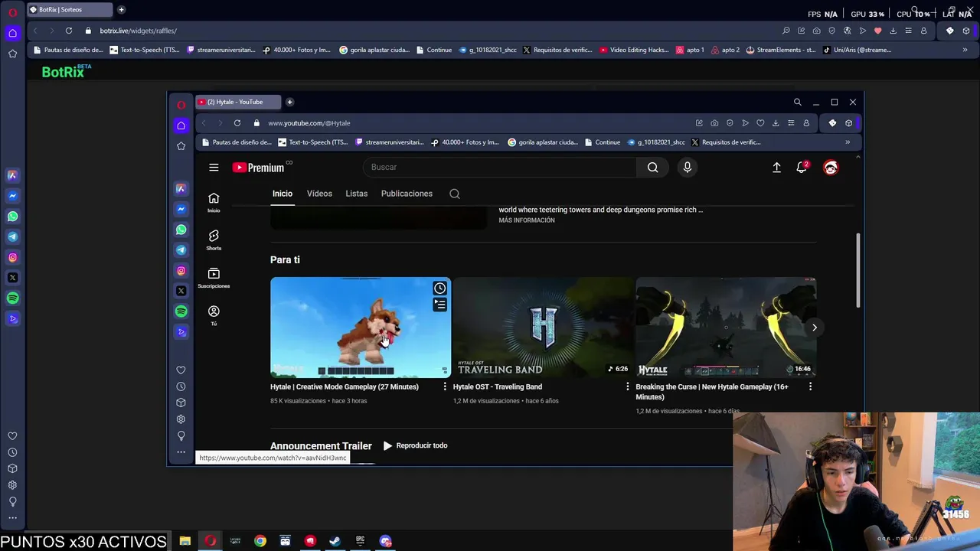Switch to the Publicaciones channel tab

click(407, 194)
